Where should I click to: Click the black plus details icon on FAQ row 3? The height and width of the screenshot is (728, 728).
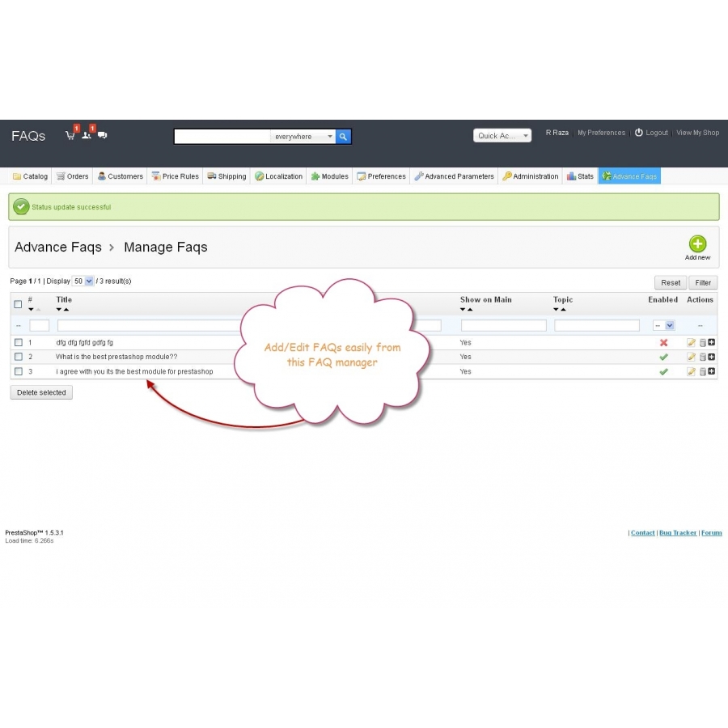pyautogui.click(x=712, y=371)
